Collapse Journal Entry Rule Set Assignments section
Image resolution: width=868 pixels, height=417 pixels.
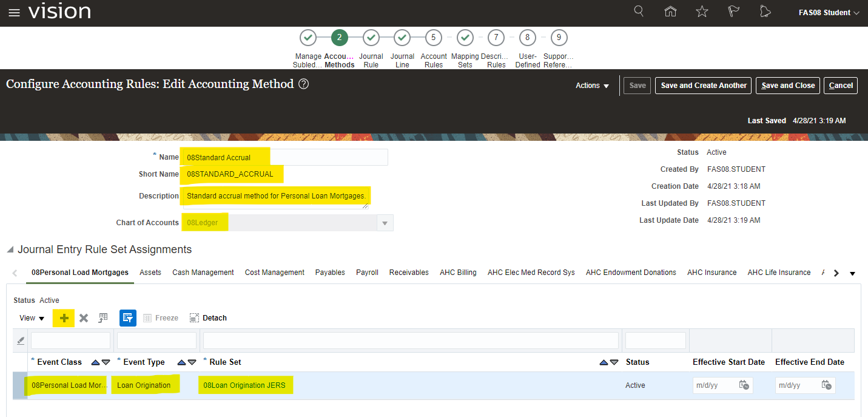10,250
